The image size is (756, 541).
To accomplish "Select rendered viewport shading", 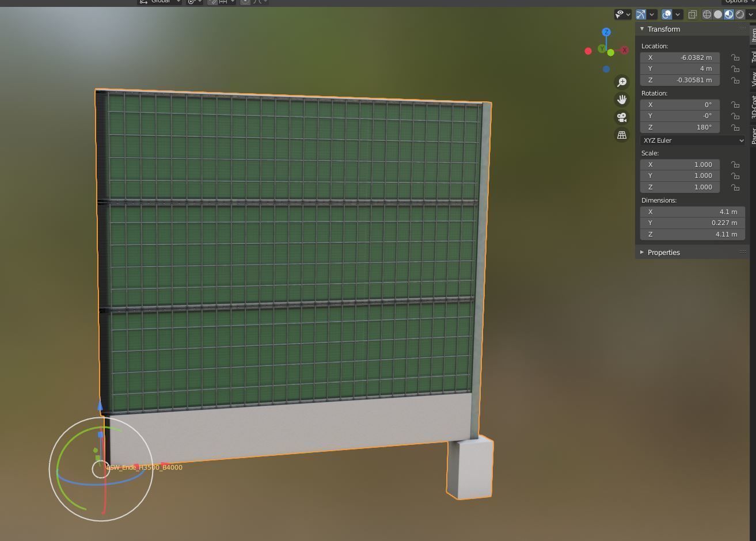I will point(740,14).
